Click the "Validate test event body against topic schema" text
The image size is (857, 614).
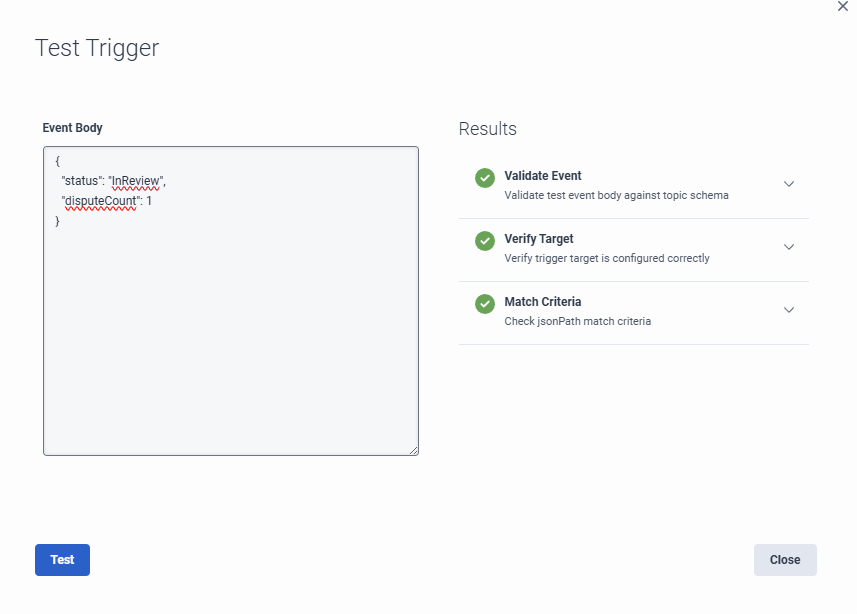coord(616,196)
